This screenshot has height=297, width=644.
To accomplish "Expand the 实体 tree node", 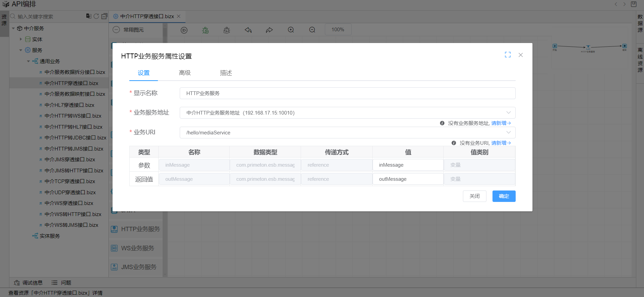I will (x=21, y=39).
